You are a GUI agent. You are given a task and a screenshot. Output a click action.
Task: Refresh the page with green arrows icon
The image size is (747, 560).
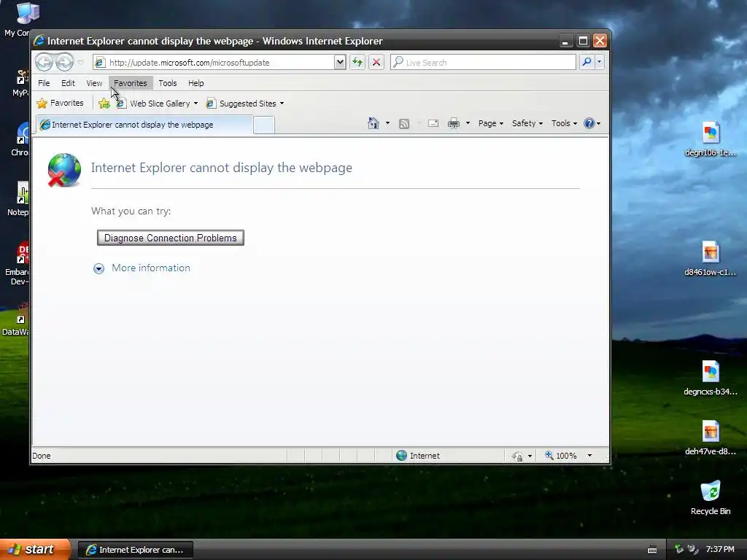[x=357, y=62]
